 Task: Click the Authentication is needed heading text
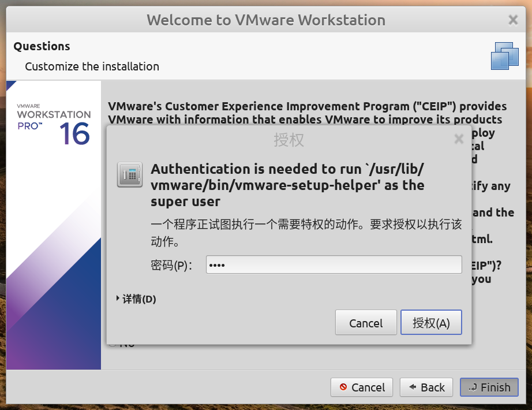(x=288, y=185)
